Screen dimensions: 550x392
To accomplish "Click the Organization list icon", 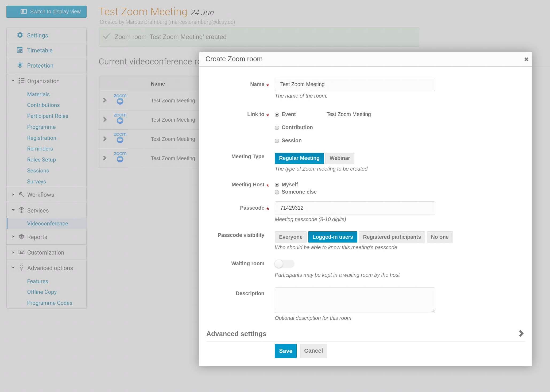I will [x=21, y=81].
